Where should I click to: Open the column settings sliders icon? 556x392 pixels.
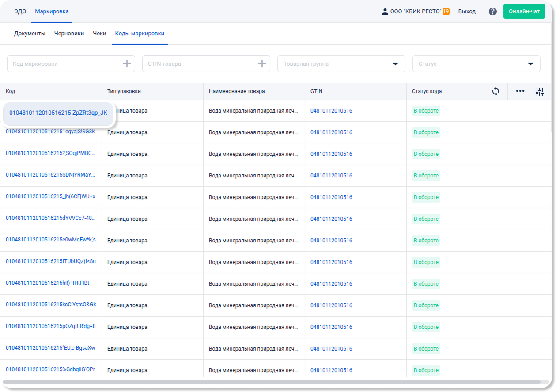point(539,91)
